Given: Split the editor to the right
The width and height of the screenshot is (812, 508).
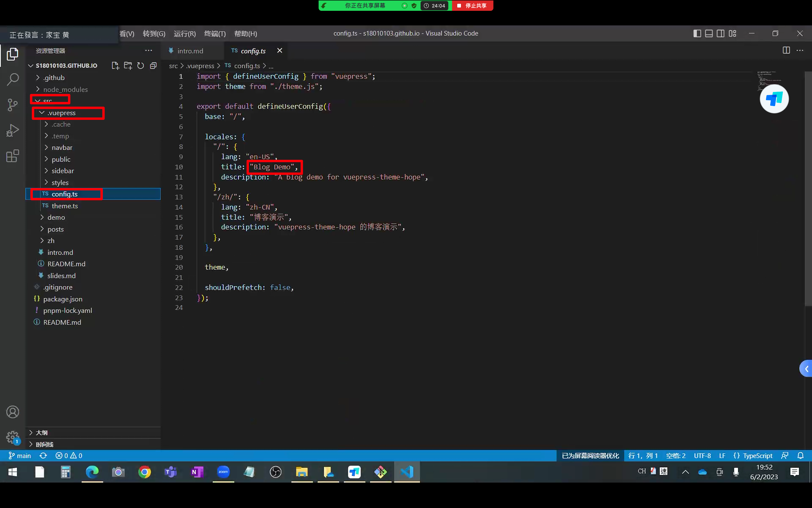Looking at the screenshot, I should click(786, 50).
